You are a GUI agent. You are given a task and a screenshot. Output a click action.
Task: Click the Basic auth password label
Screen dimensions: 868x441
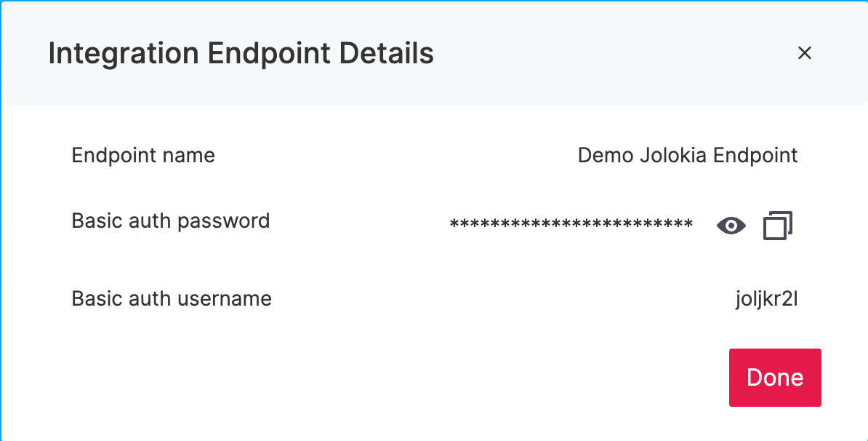click(x=171, y=220)
